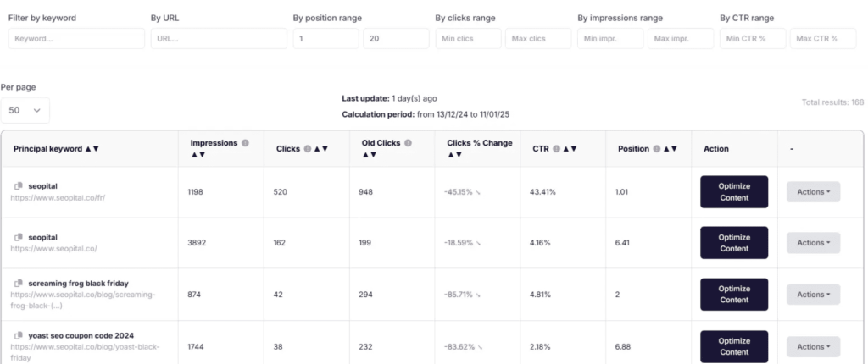The width and height of the screenshot is (868, 364).
Task: Click the Min clics input field
Action: [467, 38]
